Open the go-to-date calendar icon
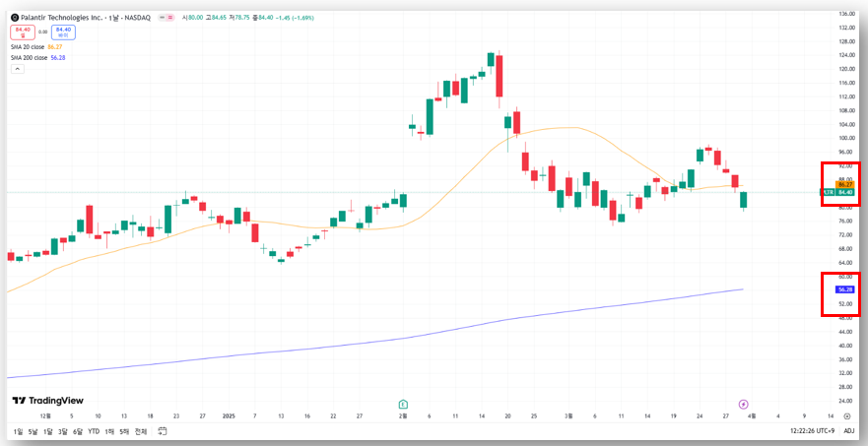 click(x=163, y=430)
